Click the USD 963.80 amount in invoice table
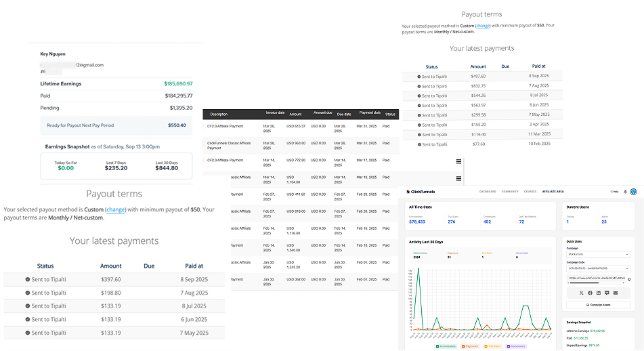Screen dimensions: 644x351 (296, 144)
